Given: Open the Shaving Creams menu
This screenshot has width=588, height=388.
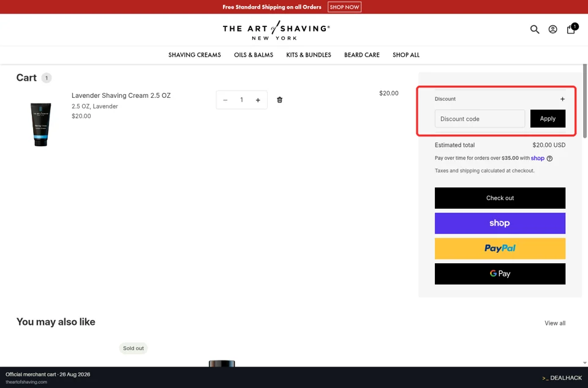Looking at the screenshot, I should (195, 55).
